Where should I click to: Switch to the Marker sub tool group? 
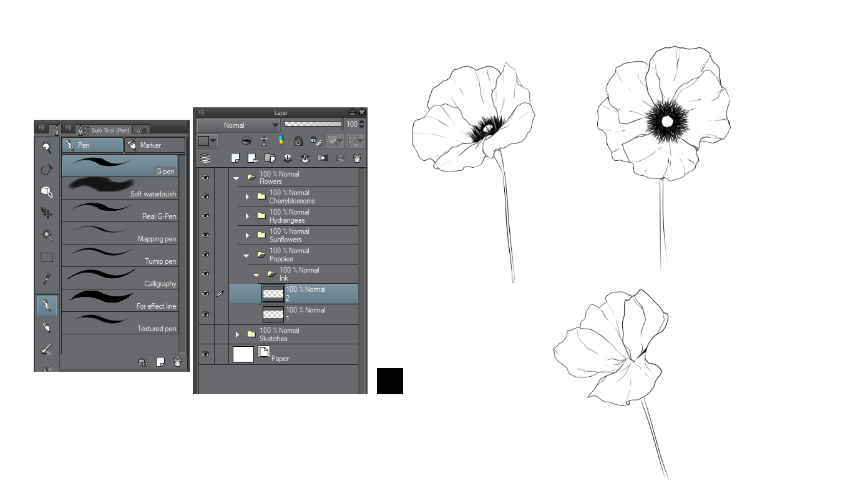click(x=155, y=145)
